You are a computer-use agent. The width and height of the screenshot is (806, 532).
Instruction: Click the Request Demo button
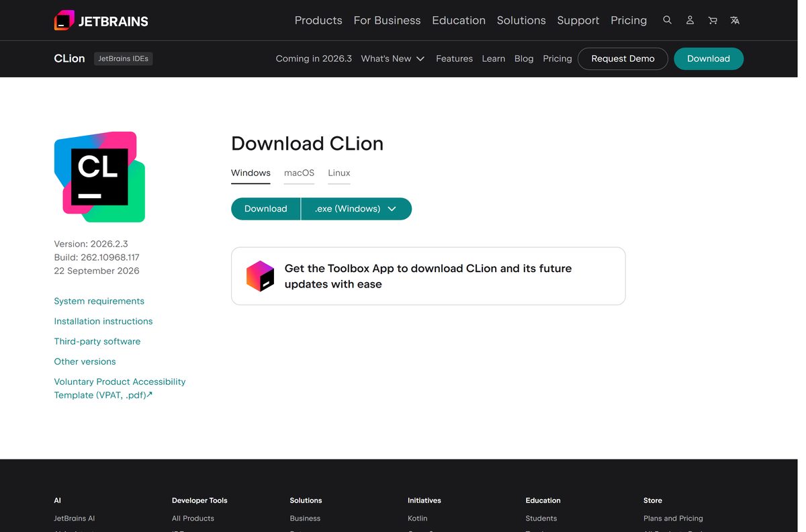click(623, 58)
